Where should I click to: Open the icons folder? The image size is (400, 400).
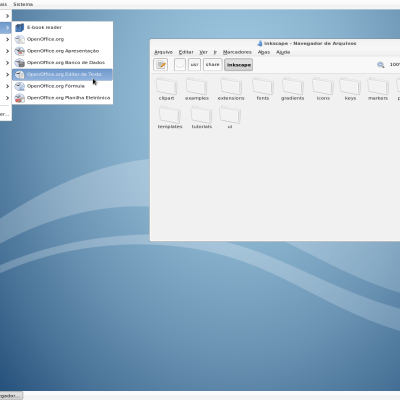point(323,89)
